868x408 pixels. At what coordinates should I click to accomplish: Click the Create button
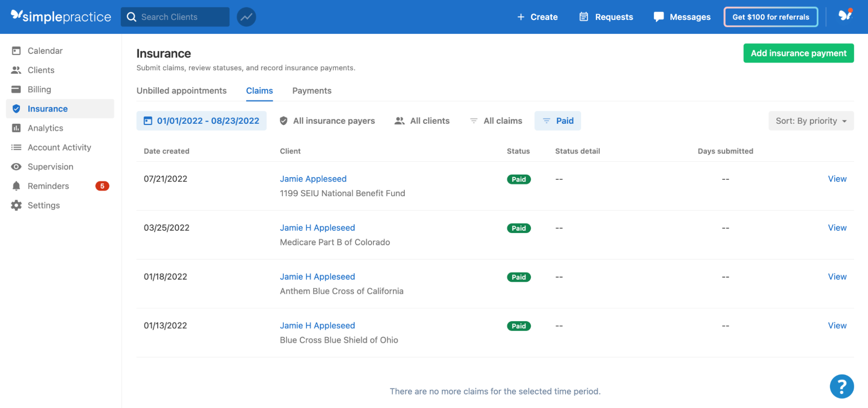pos(538,17)
